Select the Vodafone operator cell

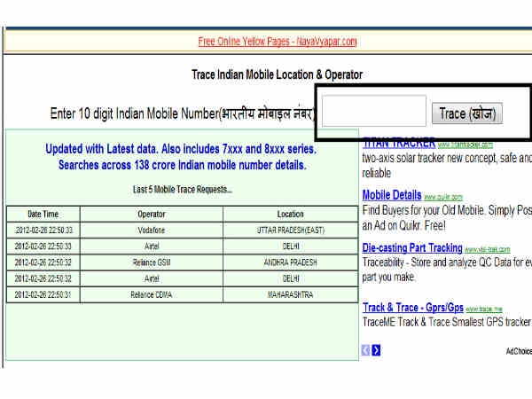(152, 231)
